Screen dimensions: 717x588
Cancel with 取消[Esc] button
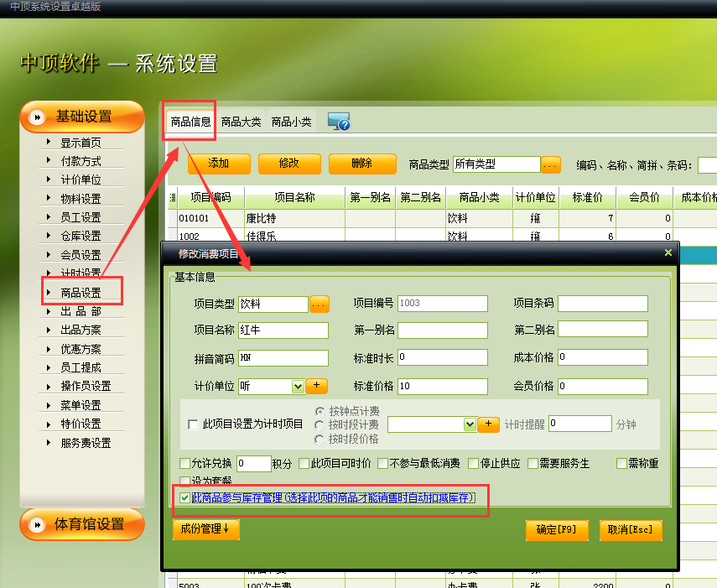pos(631,530)
